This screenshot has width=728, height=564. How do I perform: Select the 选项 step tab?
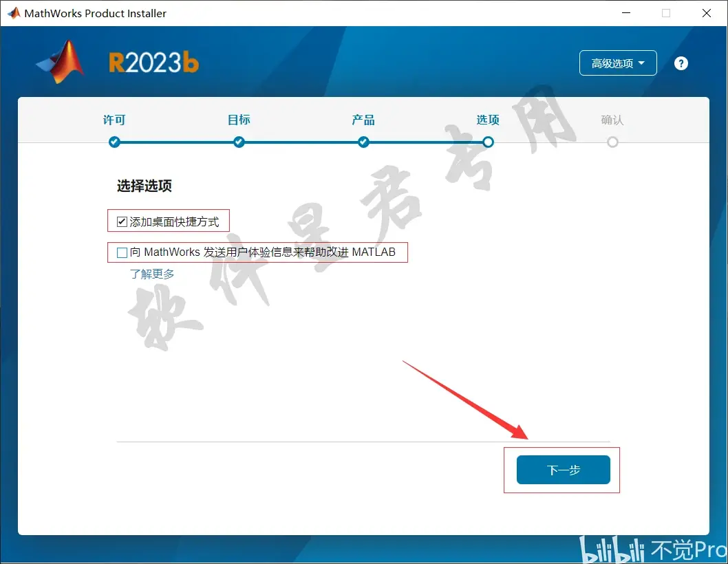pyautogui.click(x=488, y=120)
